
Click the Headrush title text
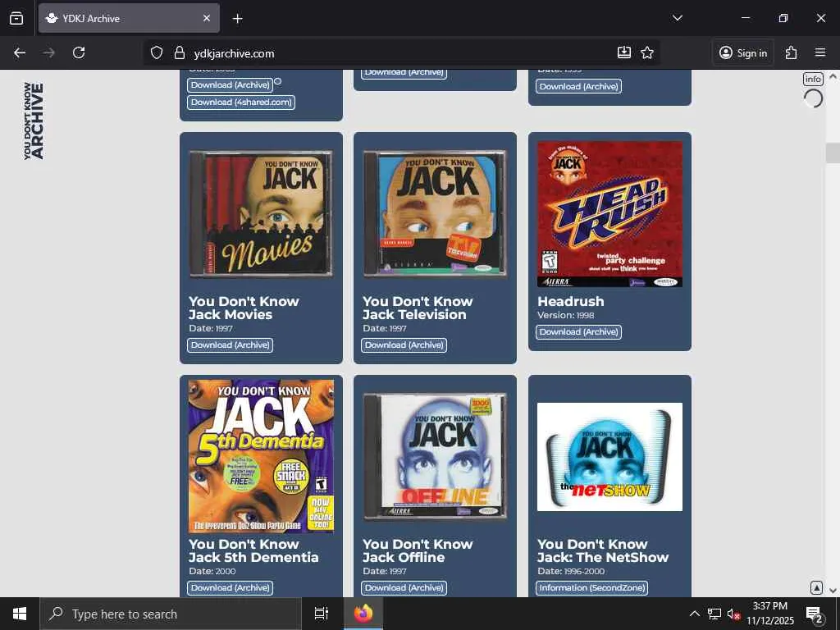click(571, 302)
